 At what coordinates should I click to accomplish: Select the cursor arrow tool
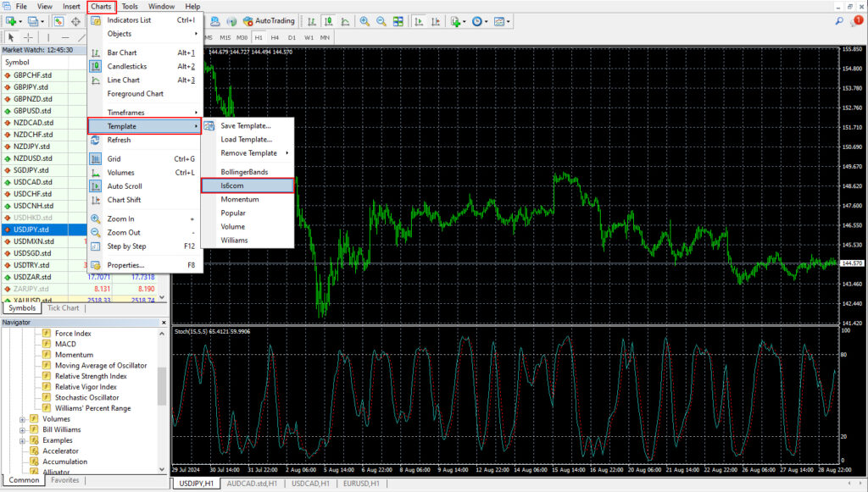(11, 37)
